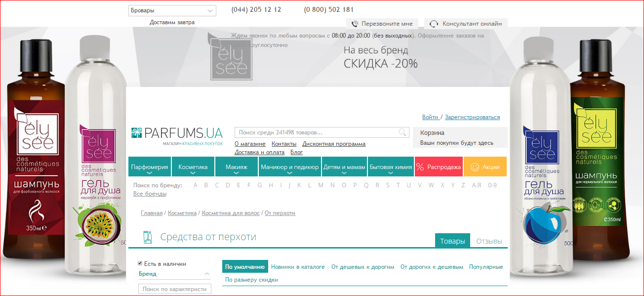The height and width of the screenshot is (296, 644).
Task: Open the Парфюмерия menu
Action: [x=150, y=167]
